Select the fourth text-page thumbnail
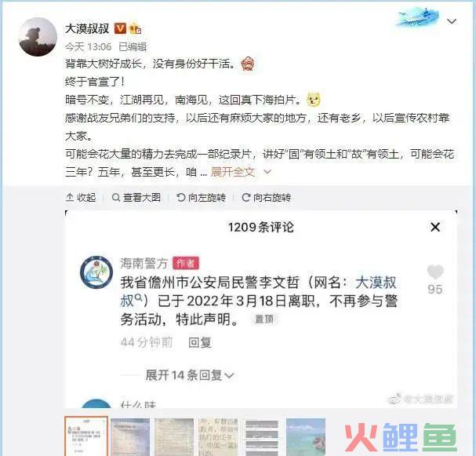The width and height of the screenshot is (476, 456). [218, 437]
